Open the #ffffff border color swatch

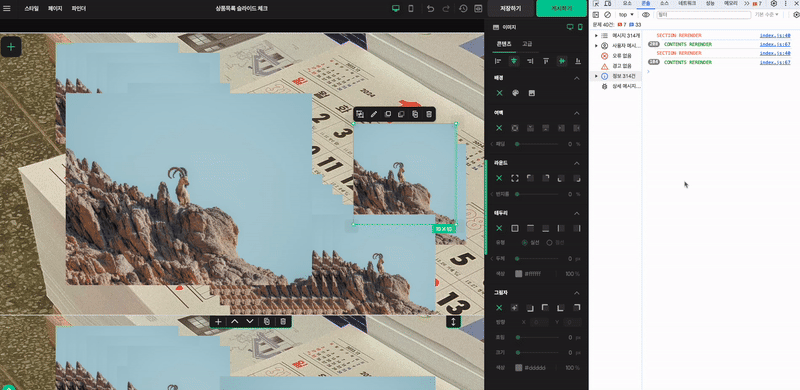518,274
